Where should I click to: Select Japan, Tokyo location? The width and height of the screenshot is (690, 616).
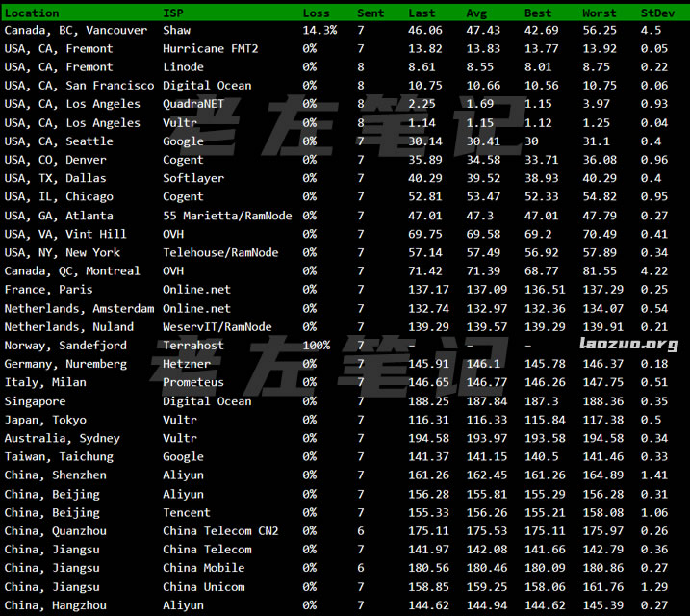[45, 420]
